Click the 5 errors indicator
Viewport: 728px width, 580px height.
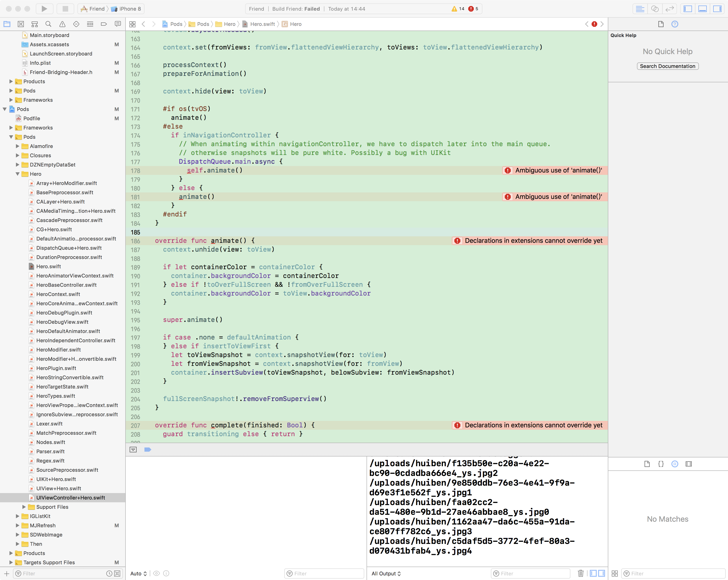(x=473, y=9)
